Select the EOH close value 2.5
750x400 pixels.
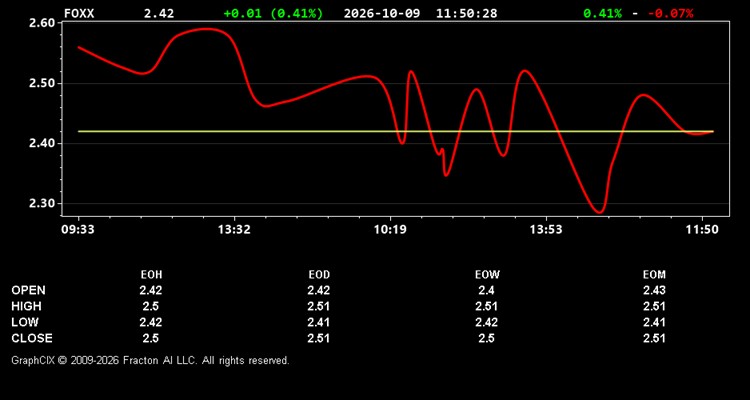[x=151, y=338]
